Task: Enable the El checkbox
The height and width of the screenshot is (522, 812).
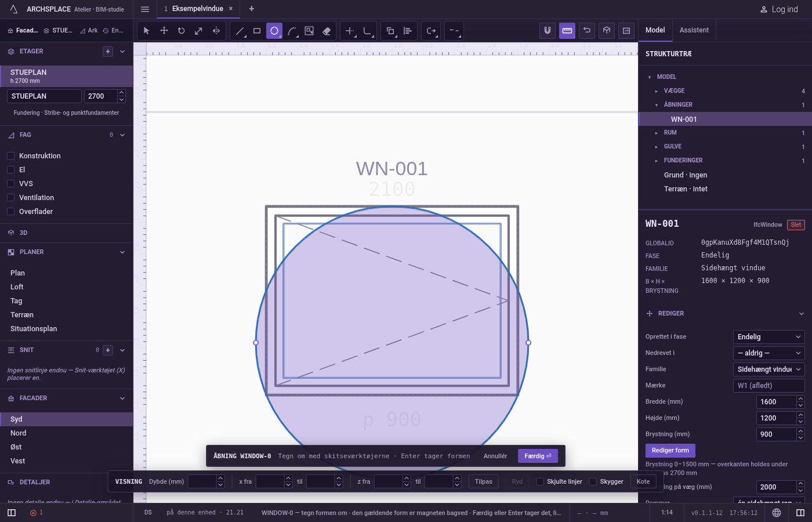Action: [x=10, y=169]
